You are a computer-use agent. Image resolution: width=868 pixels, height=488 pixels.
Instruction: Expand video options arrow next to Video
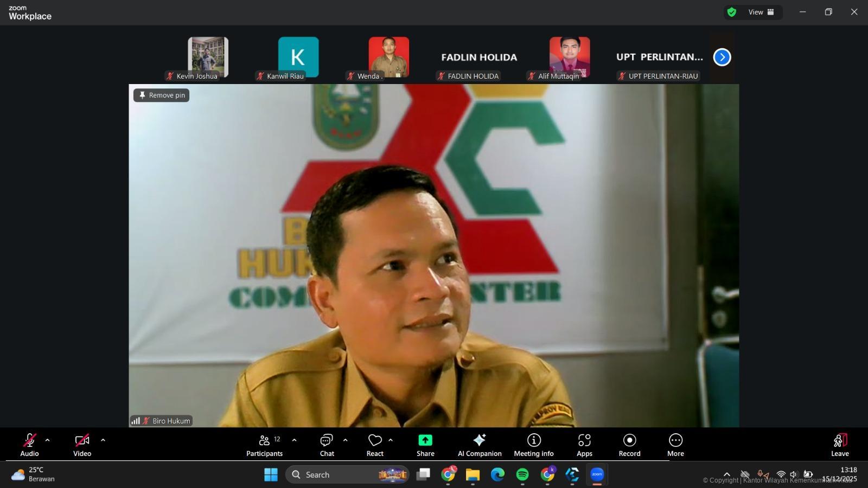click(x=103, y=440)
